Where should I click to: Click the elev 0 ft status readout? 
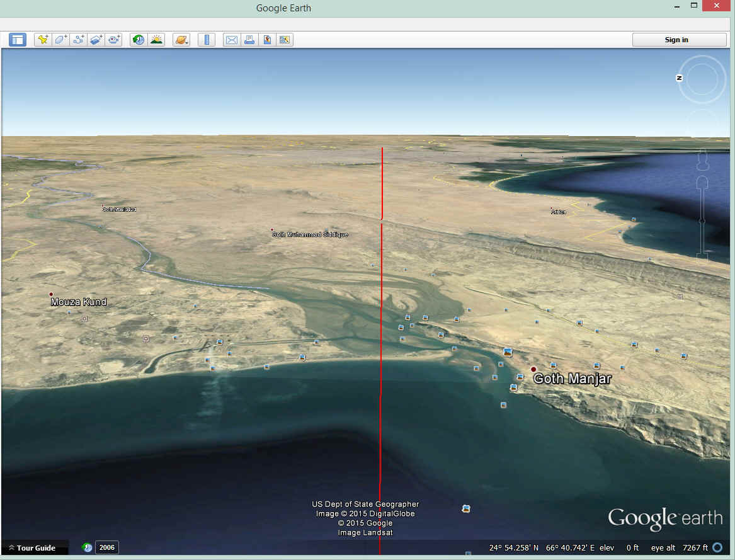tap(618, 548)
